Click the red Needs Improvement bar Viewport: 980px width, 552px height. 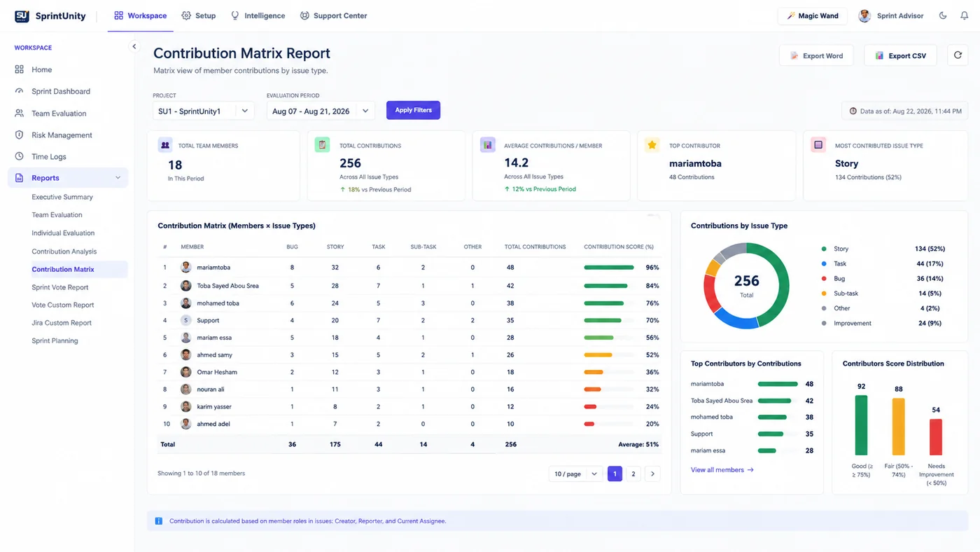pos(936,437)
